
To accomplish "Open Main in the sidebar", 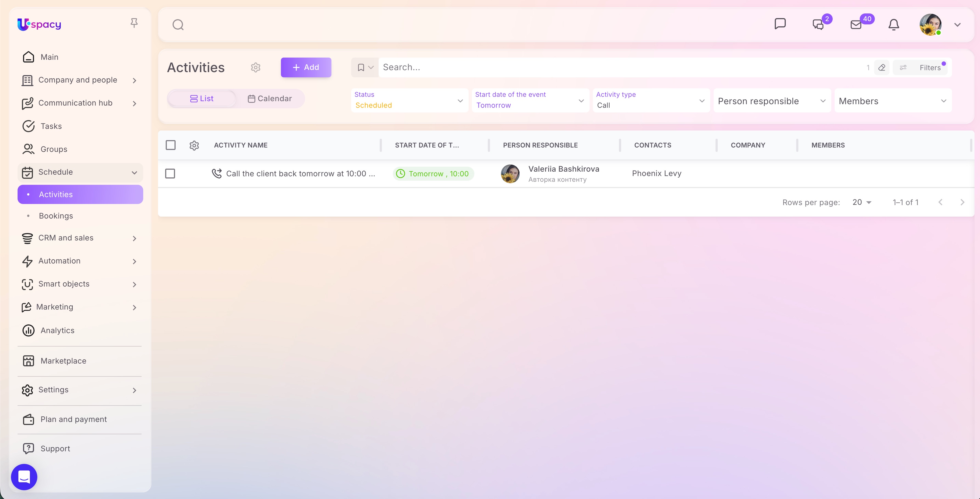I will point(80,57).
